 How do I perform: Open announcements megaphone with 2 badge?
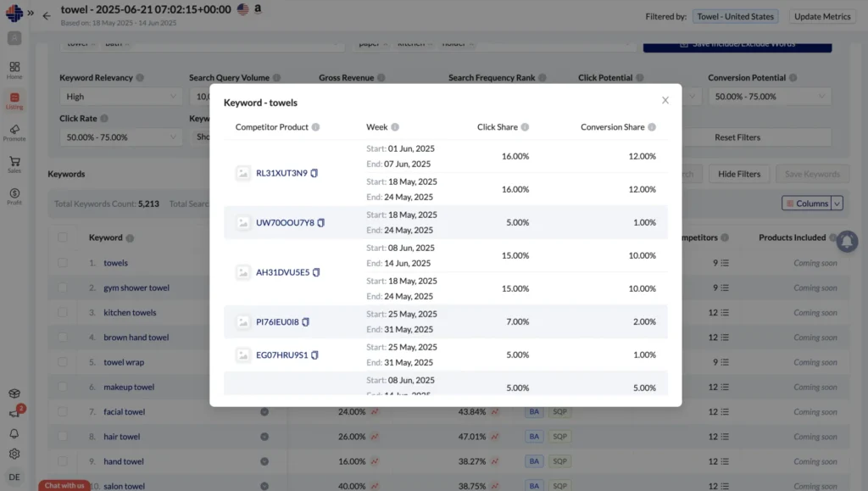pos(14,413)
